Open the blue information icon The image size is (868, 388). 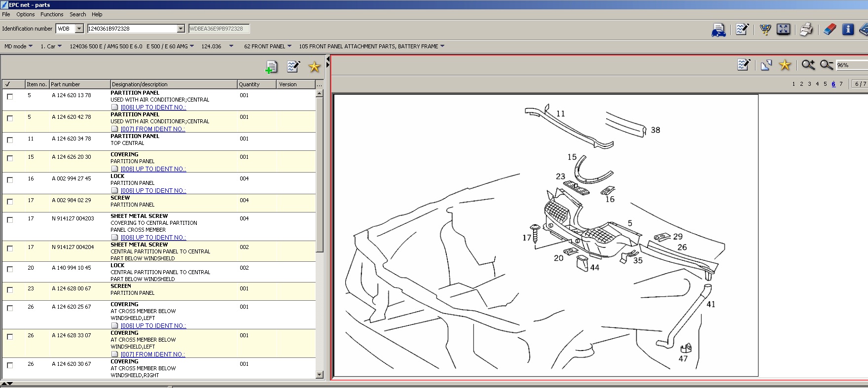click(x=848, y=30)
